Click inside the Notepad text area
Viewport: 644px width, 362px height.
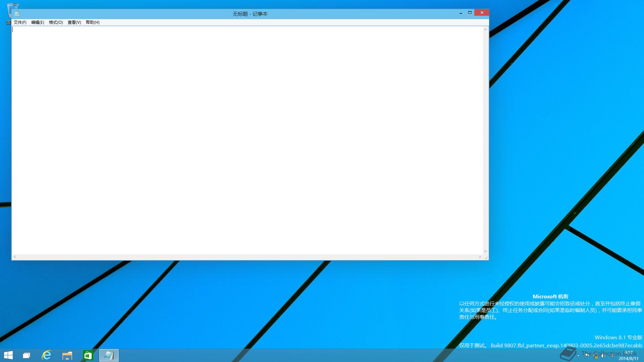pos(248,140)
